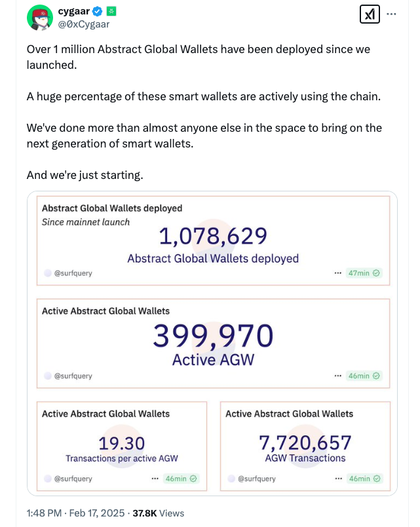
Task: Open the @0xCygaar handle link
Action: [84, 24]
